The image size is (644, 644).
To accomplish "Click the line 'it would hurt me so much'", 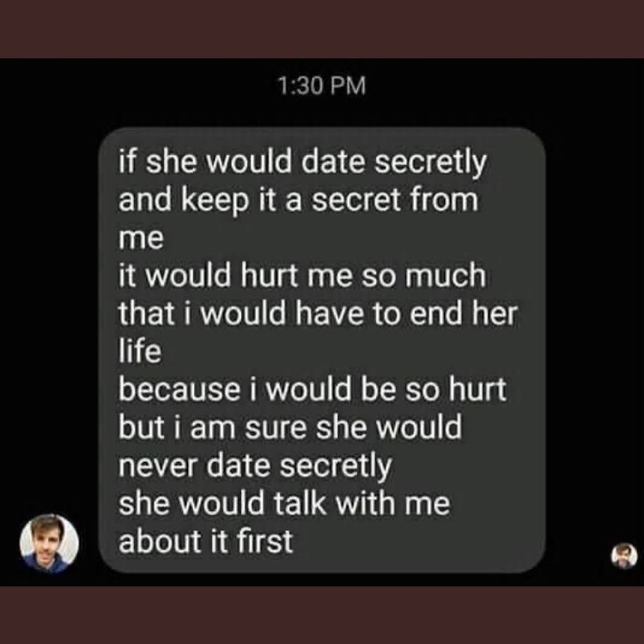I will [302, 276].
